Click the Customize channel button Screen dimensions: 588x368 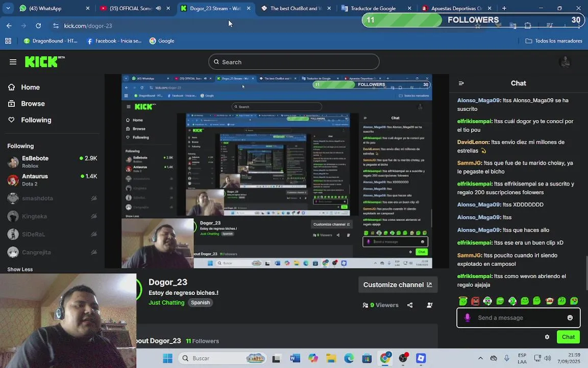click(398, 285)
